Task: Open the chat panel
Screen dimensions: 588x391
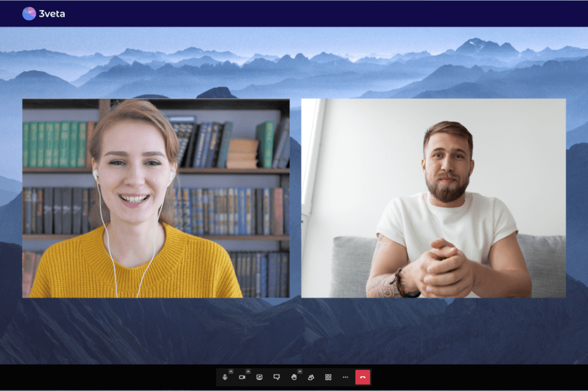Action: tap(277, 377)
